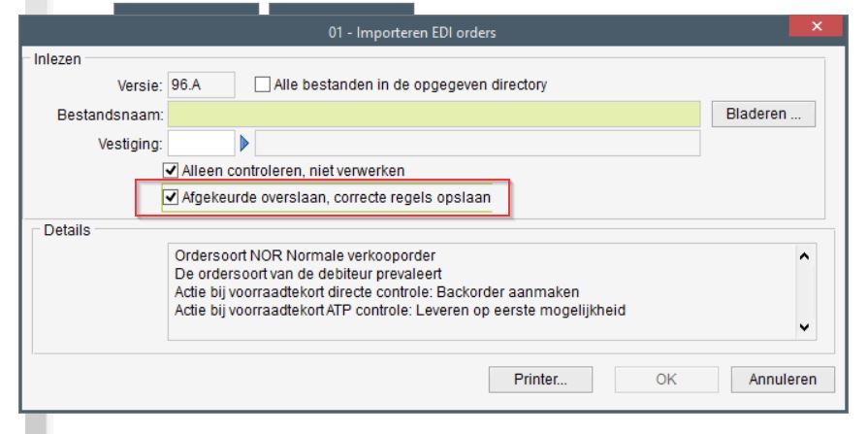This screenshot has height=434, width=868.
Task: Click the scroll up arrow in Details
Action: click(x=804, y=256)
